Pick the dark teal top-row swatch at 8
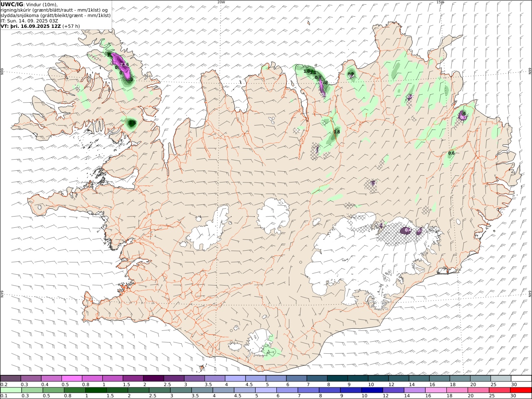532x399 pixels. [x=337, y=378]
